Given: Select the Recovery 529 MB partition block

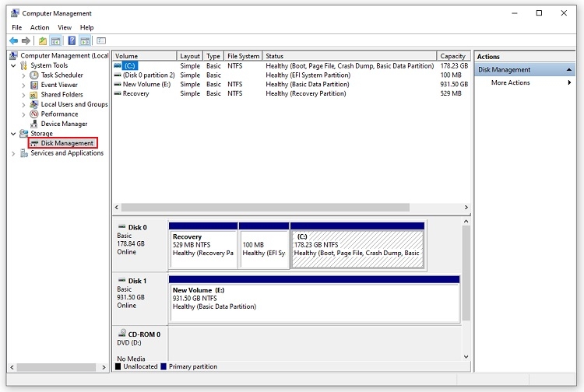Looking at the screenshot, I should [203, 246].
